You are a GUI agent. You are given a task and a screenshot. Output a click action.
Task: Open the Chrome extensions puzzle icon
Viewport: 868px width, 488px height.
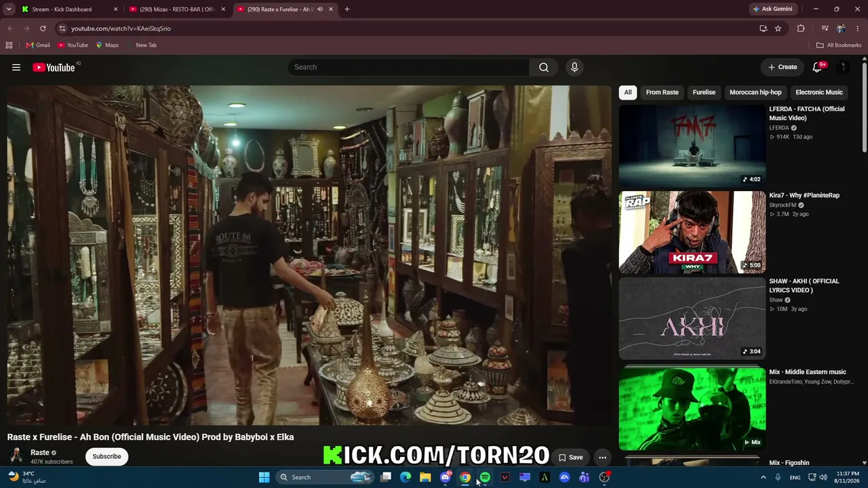click(801, 28)
